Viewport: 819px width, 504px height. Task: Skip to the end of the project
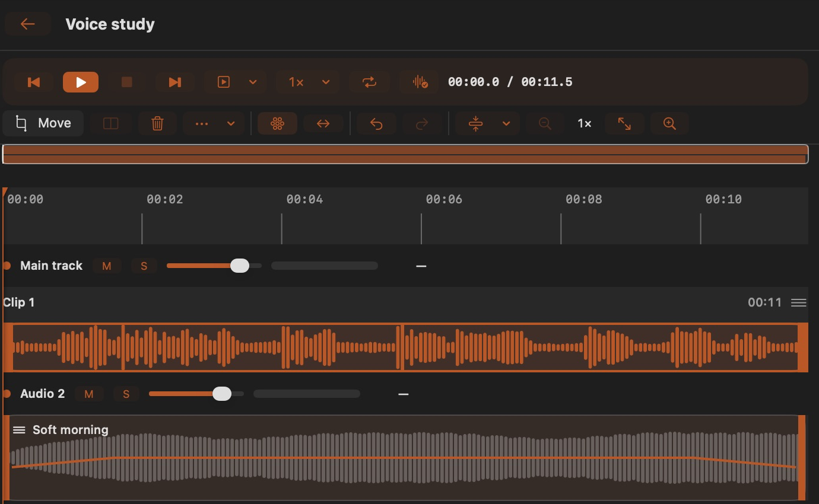[174, 82]
